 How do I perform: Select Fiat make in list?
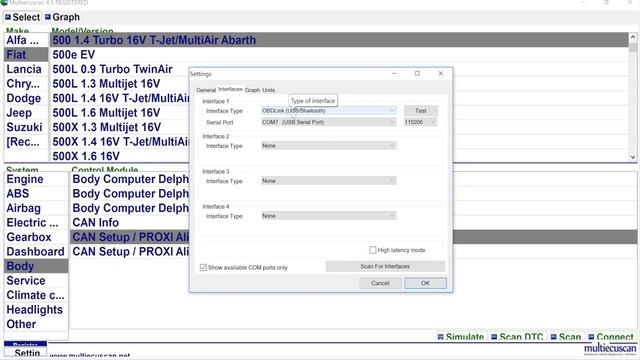coord(26,55)
